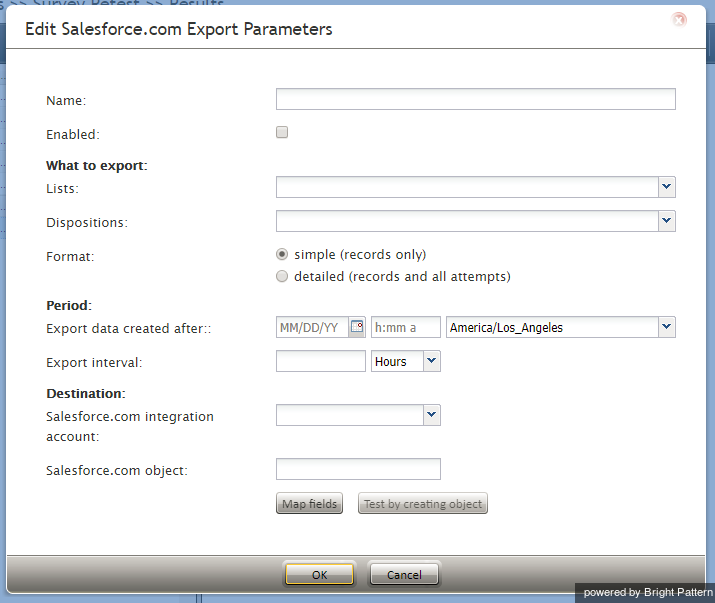Click the Name input field

pyautogui.click(x=476, y=99)
